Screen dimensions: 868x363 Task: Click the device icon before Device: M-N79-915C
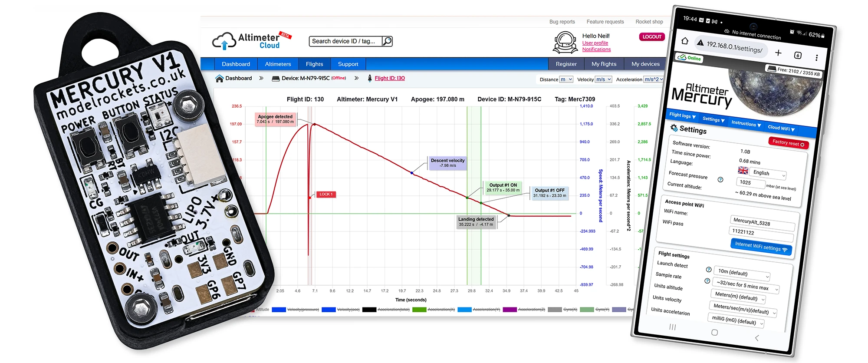click(x=276, y=79)
